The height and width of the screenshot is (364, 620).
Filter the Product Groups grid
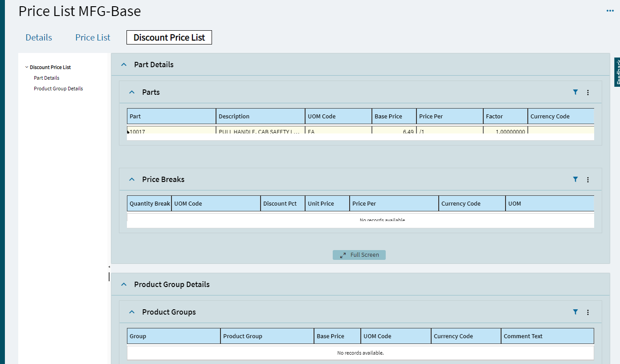[x=575, y=312]
